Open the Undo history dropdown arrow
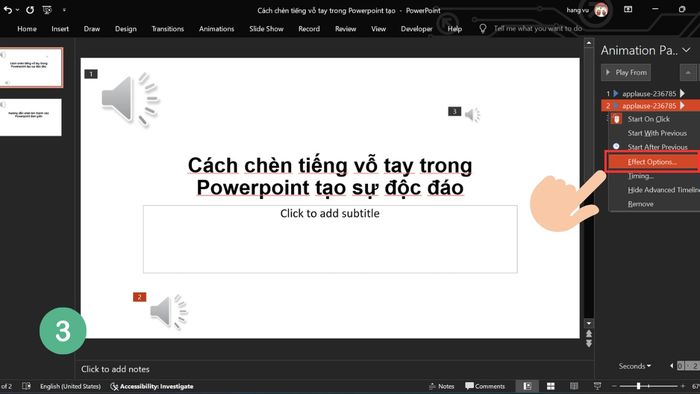This screenshot has height=394, width=700. pos(17,10)
